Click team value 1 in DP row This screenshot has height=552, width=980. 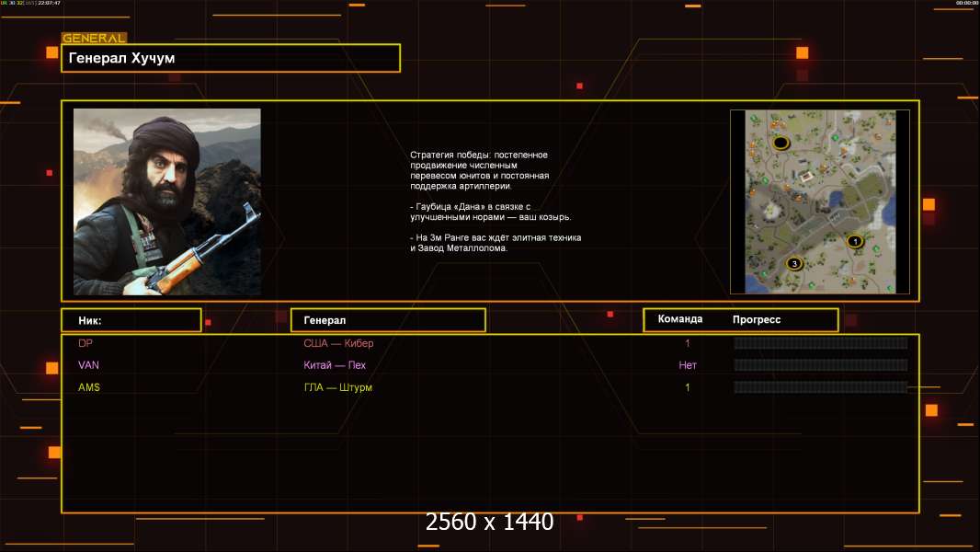coord(688,343)
